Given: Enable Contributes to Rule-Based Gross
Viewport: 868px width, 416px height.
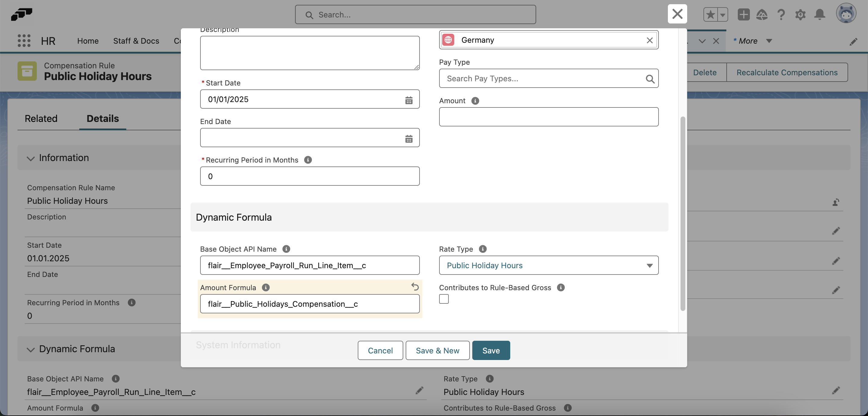Looking at the screenshot, I should [x=444, y=299].
